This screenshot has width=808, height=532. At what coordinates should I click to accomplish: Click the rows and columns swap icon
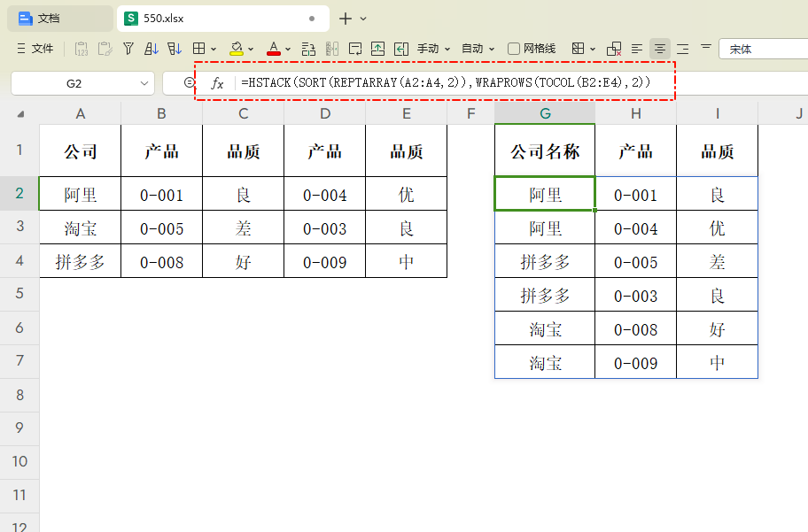coord(308,49)
